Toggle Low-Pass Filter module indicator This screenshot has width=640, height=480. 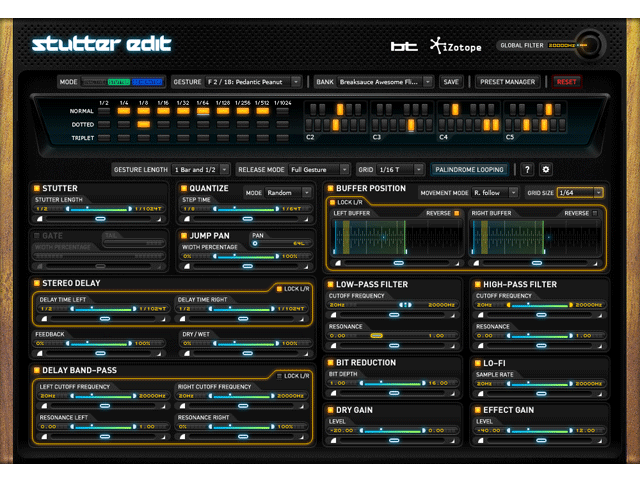click(331, 284)
